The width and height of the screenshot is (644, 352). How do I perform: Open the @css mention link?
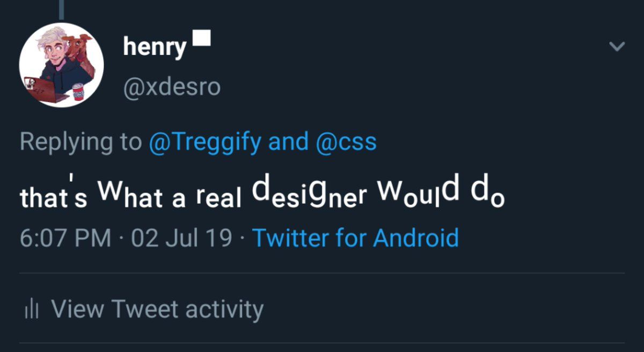(347, 142)
